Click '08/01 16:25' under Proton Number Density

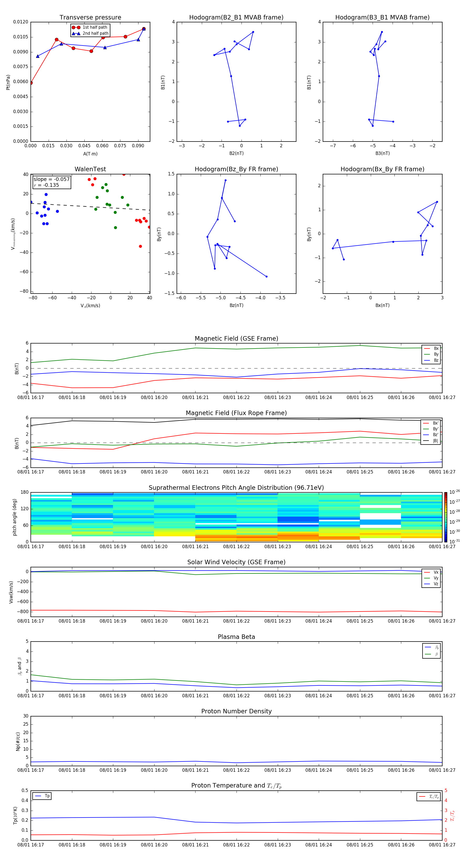360,770
